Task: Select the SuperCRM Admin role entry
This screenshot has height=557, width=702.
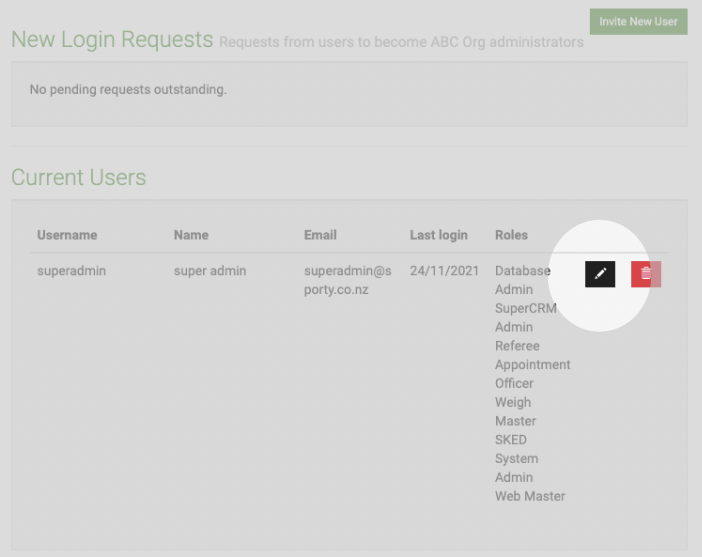Action: click(526, 318)
